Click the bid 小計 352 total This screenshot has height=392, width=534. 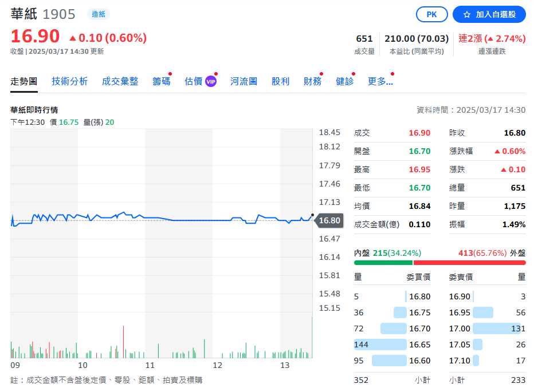pyautogui.click(x=361, y=380)
